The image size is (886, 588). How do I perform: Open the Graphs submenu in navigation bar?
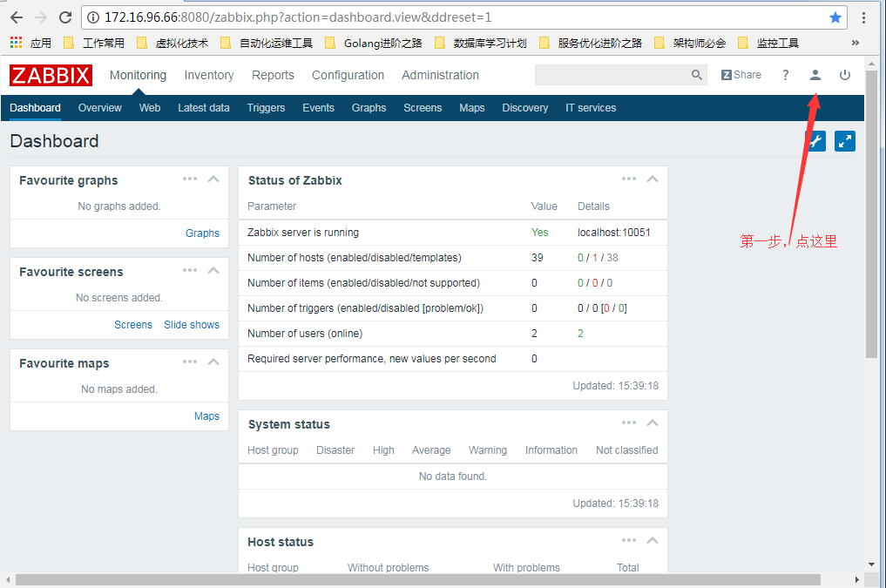pos(369,108)
